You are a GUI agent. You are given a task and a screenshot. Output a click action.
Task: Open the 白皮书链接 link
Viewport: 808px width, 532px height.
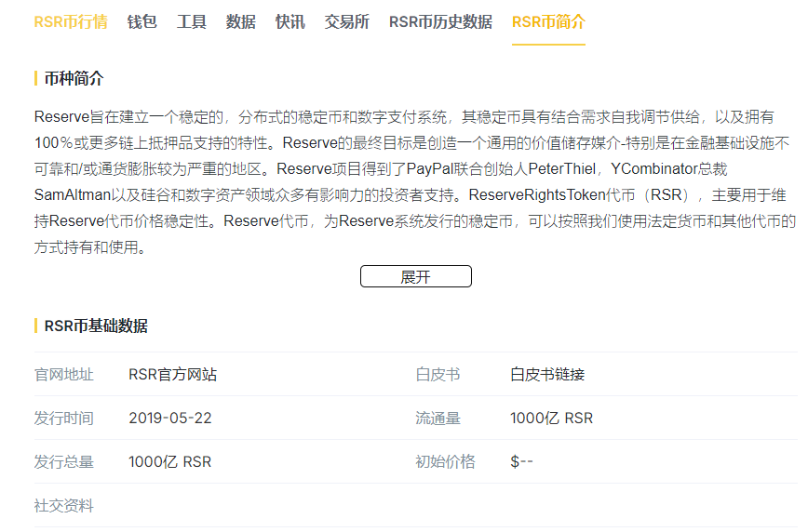point(547,375)
